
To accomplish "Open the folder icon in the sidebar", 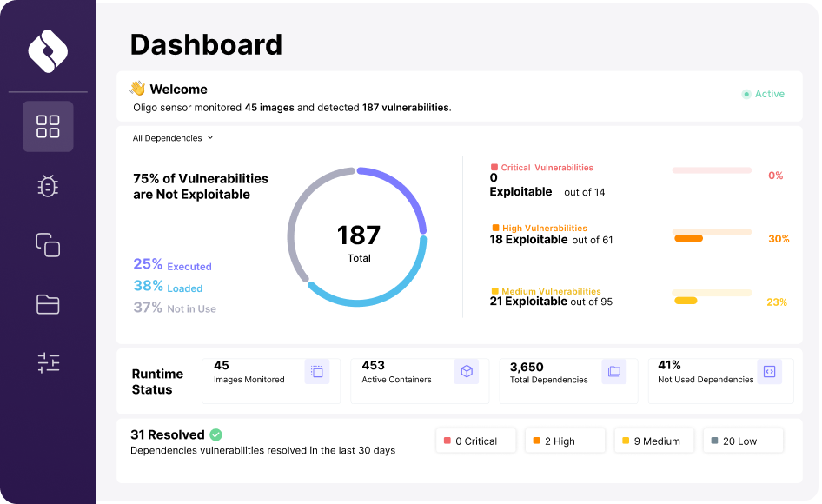I will [x=47, y=305].
